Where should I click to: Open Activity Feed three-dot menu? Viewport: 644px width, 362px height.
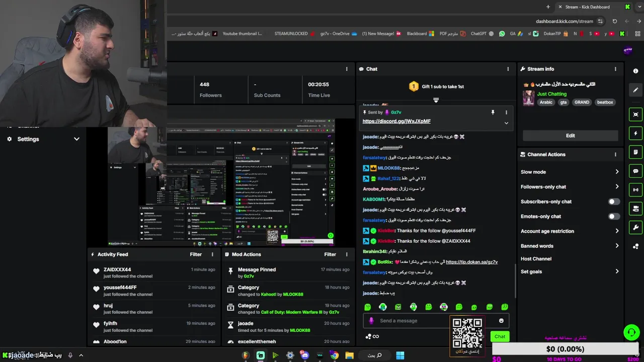(x=212, y=254)
